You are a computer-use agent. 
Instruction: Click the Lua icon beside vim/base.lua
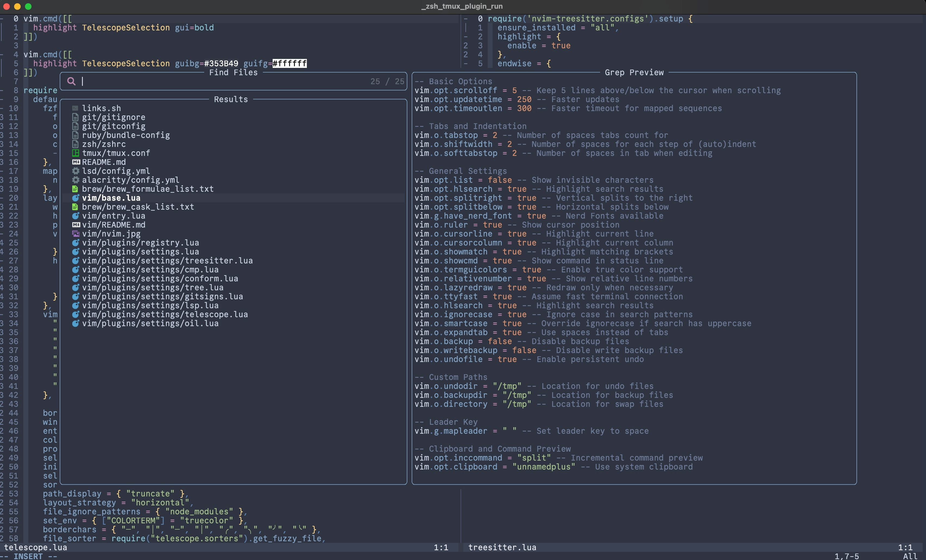tap(75, 198)
